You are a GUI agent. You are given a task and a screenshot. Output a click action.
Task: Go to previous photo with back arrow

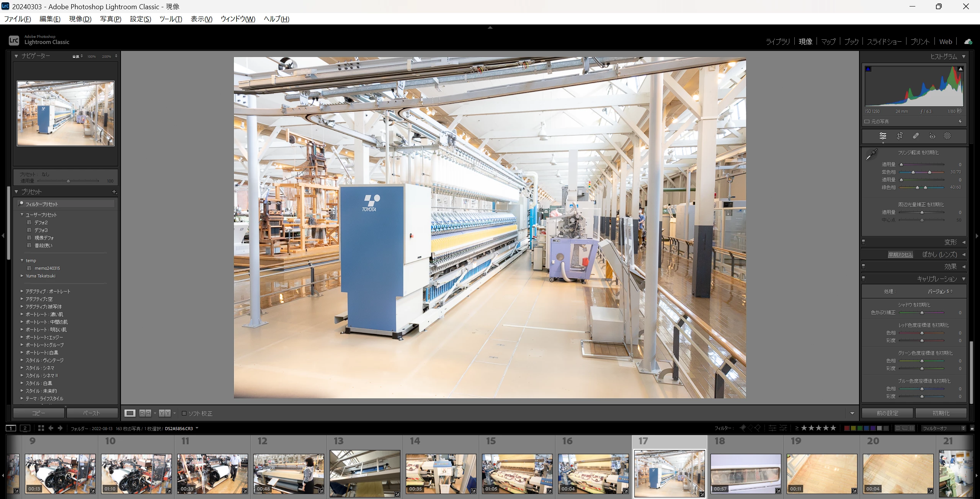[51, 428]
